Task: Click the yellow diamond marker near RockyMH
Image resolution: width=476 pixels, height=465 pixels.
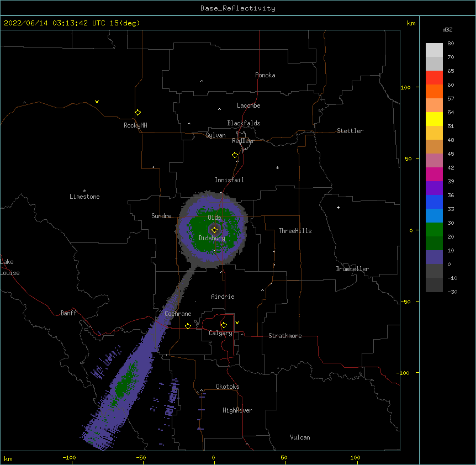Action: [x=138, y=113]
